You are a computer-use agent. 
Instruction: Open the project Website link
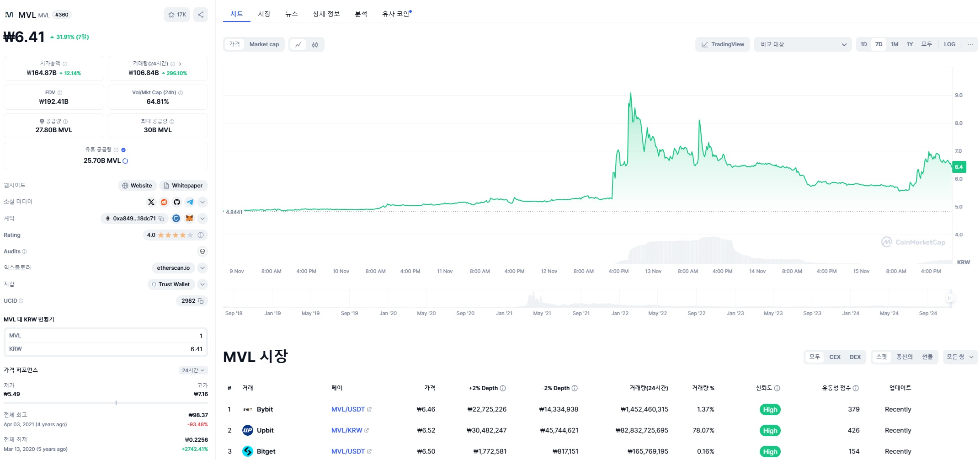(137, 186)
